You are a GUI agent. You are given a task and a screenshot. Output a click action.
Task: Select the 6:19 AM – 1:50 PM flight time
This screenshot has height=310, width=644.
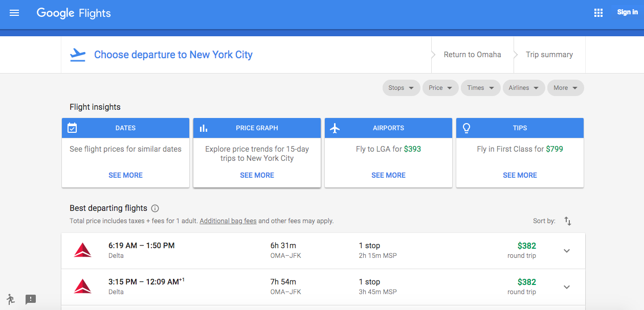[142, 246]
